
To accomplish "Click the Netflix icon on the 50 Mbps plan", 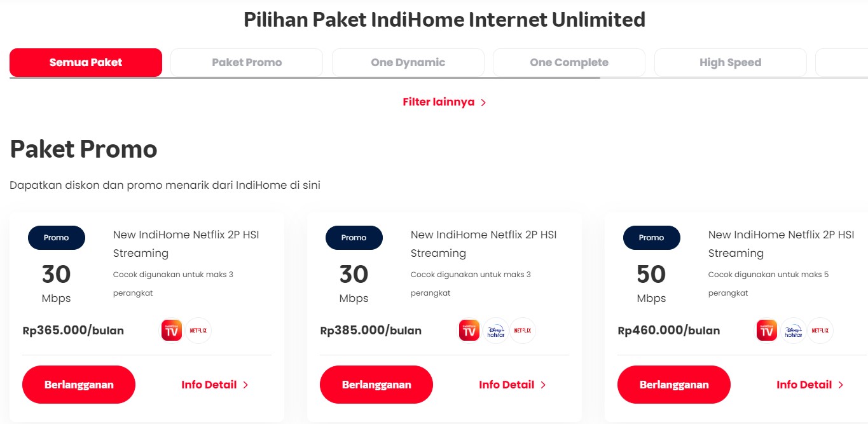I will [820, 330].
